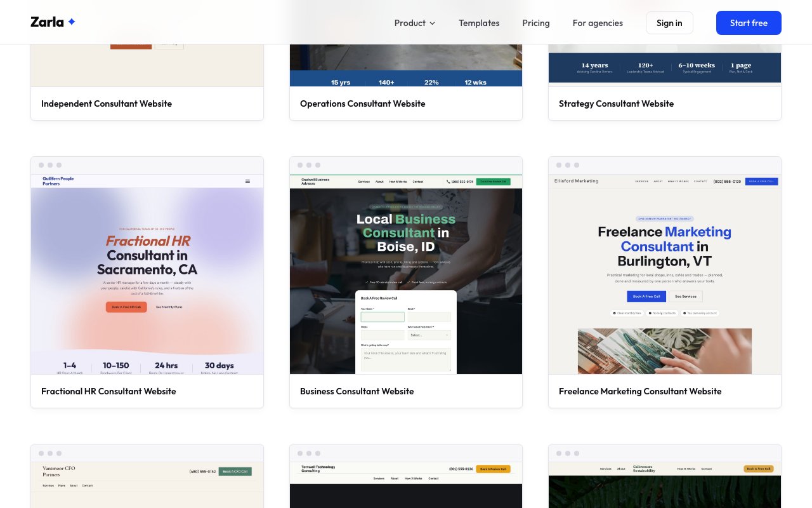This screenshot has height=508, width=812.
Task: Open the Fractional HR Consultant preview thumbnail
Action: click(x=147, y=274)
